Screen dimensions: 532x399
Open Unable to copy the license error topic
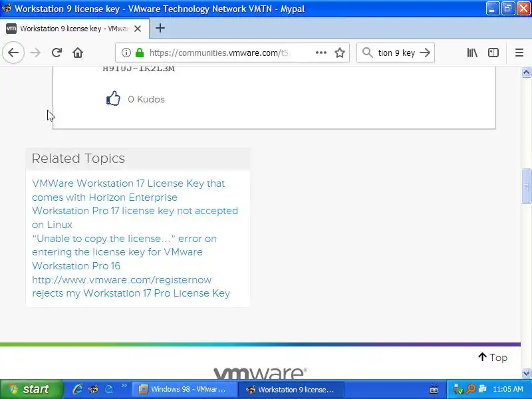(124, 252)
